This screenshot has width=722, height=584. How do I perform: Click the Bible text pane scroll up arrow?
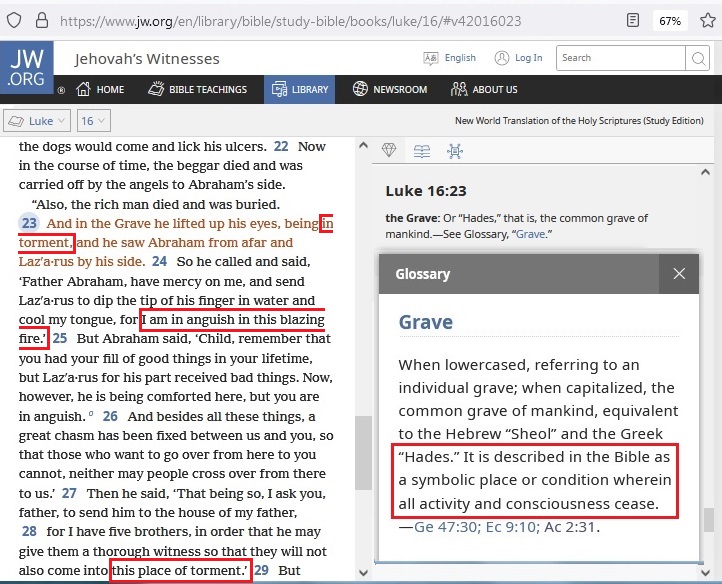click(x=363, y=146)
